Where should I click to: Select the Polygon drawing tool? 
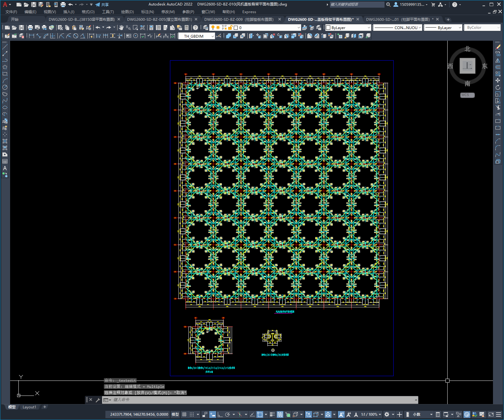coord(5,67)
